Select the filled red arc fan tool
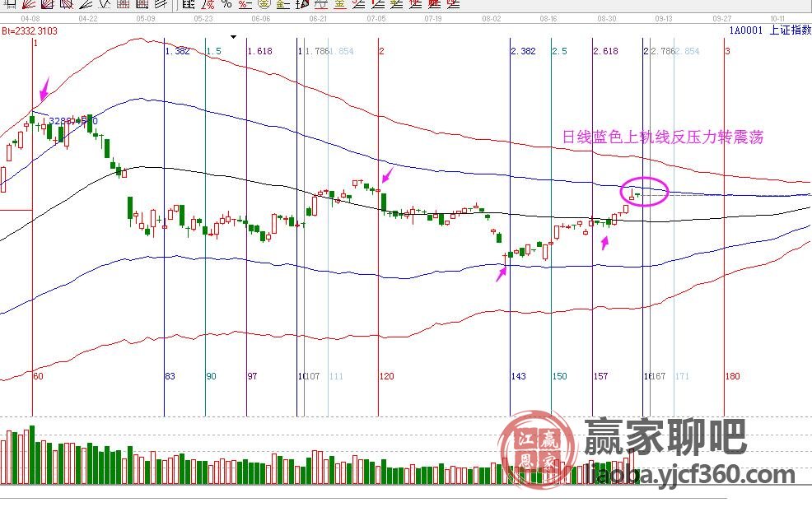812x507 pixels. pos(47,4)
